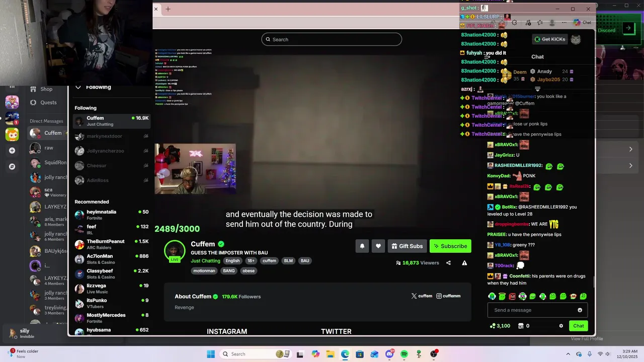This screenshot has height=362, width=644.
Task: Select the English tag
Action: [x=232, y=261]
